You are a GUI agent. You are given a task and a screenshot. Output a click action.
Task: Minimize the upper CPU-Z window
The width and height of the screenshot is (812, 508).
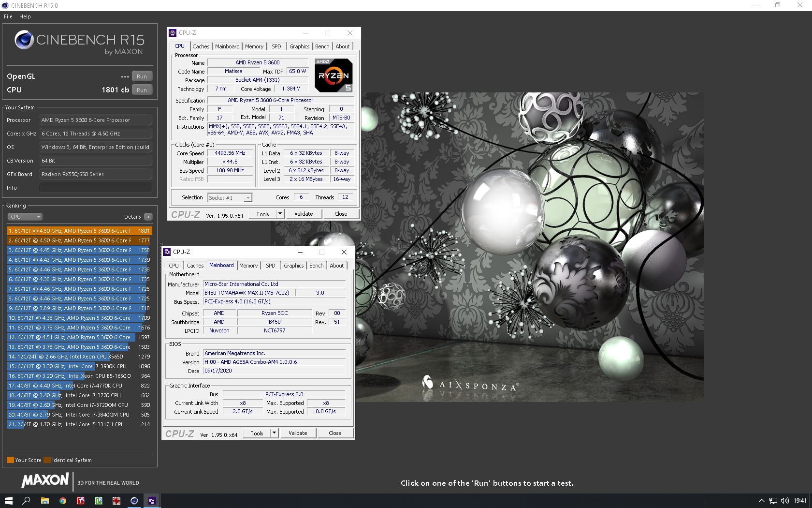tap(306, 33)
